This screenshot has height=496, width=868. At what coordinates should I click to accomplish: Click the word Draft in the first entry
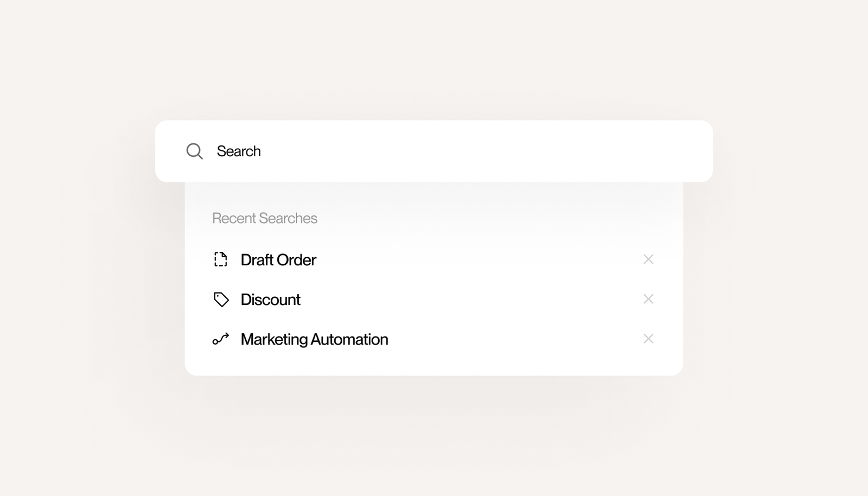(257, 260)
